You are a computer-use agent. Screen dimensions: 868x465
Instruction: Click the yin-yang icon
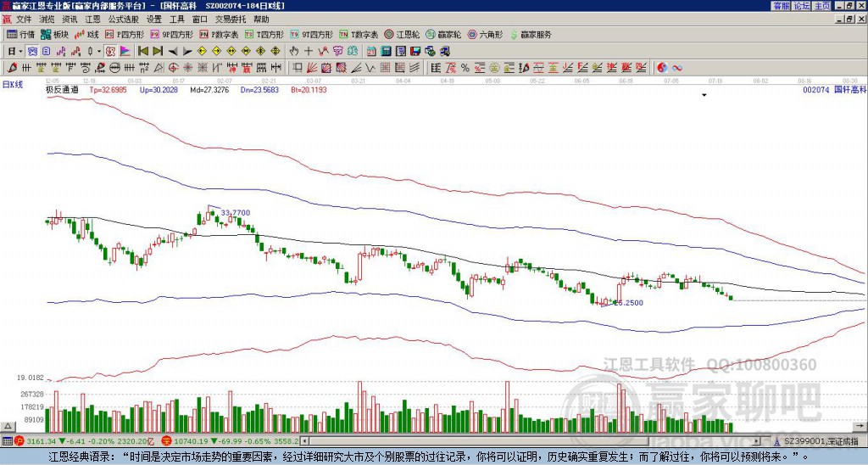click(662, 68)
